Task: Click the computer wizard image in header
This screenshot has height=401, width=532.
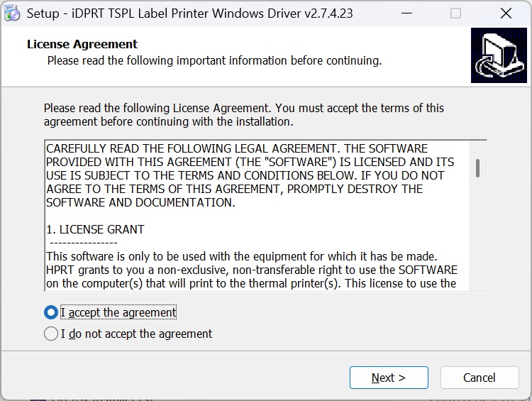Action: [499, 60]
